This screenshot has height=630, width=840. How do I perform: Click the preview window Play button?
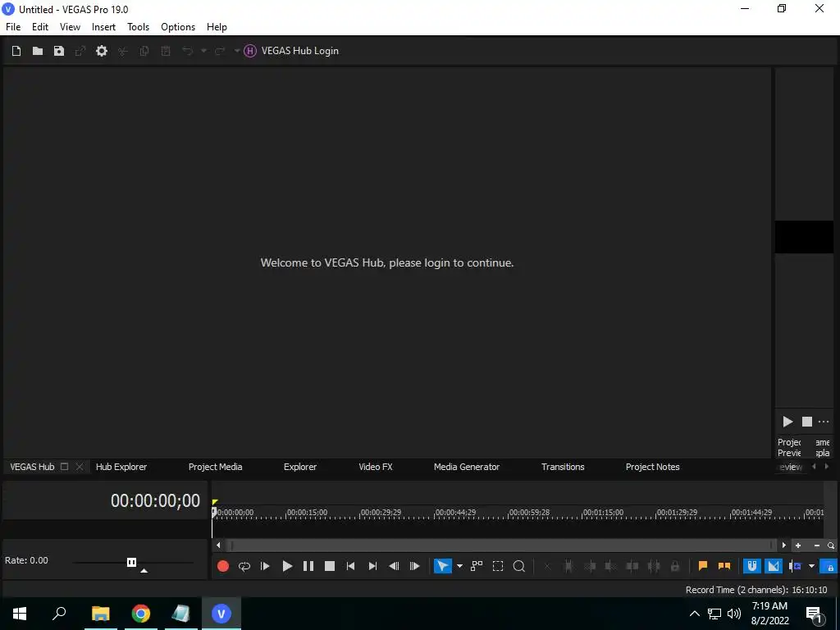(787, 422)
